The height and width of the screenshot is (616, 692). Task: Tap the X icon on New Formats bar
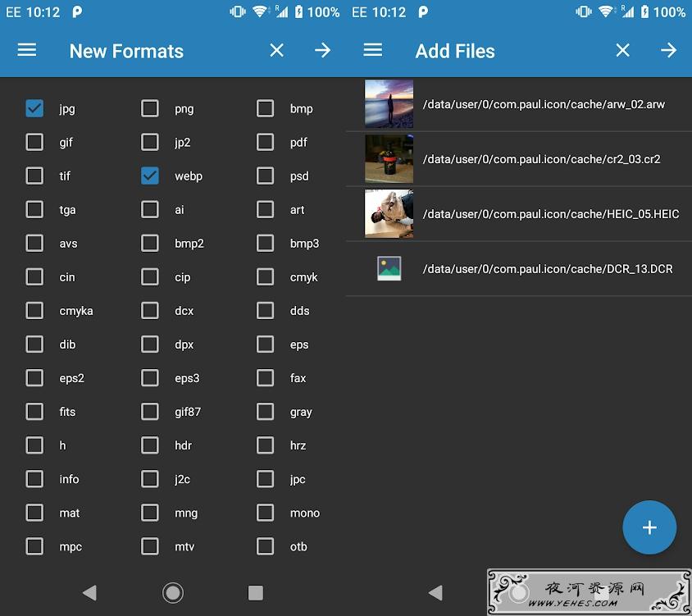tap(276, 50)
